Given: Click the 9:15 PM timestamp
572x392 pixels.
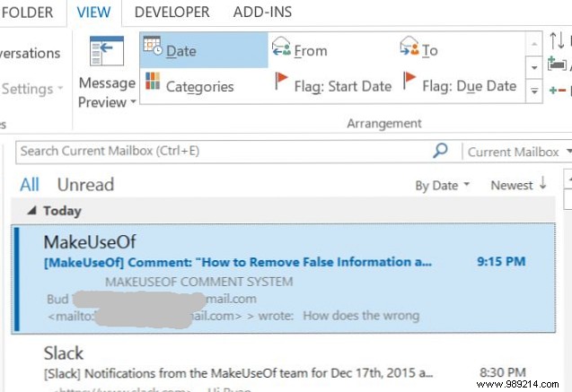Looking at the screenshot, I should (501, 262).
